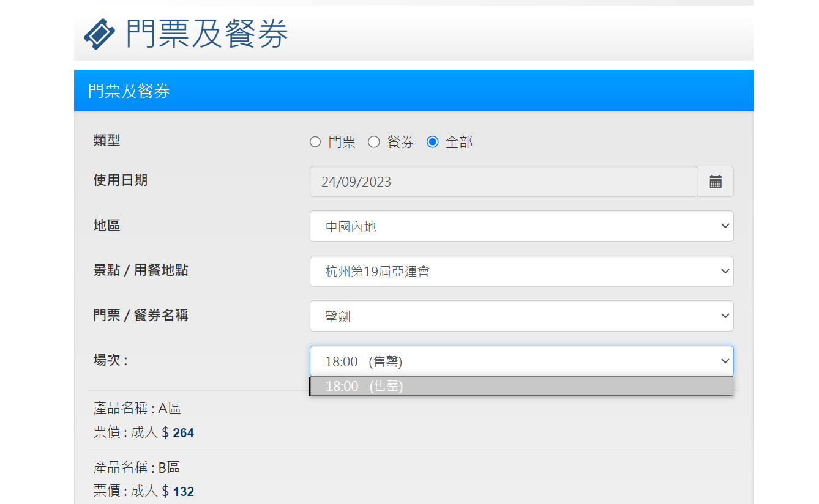Select the 全部 type radio button
Viewport: 819px width, 504px height.
[433, 143]
